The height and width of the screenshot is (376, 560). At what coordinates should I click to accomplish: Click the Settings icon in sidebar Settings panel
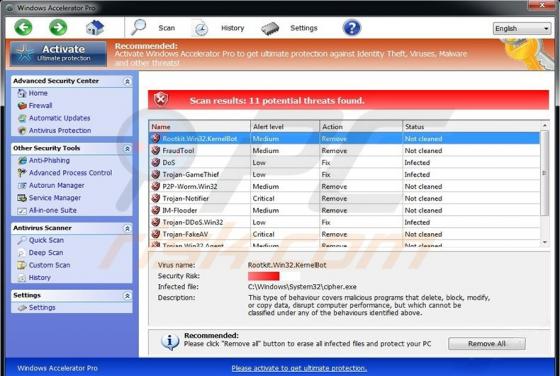(22, 308)
